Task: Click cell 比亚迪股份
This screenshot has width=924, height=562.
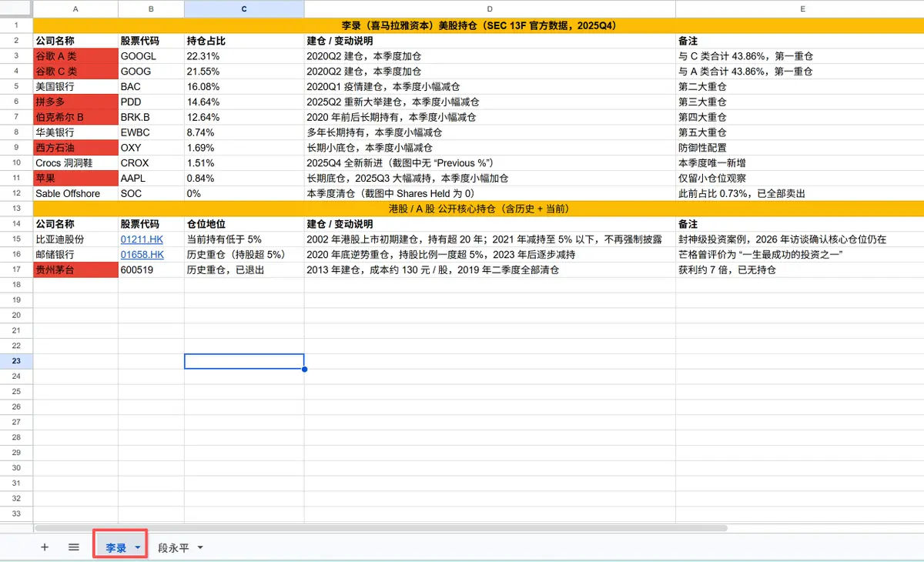Action: 75,239
